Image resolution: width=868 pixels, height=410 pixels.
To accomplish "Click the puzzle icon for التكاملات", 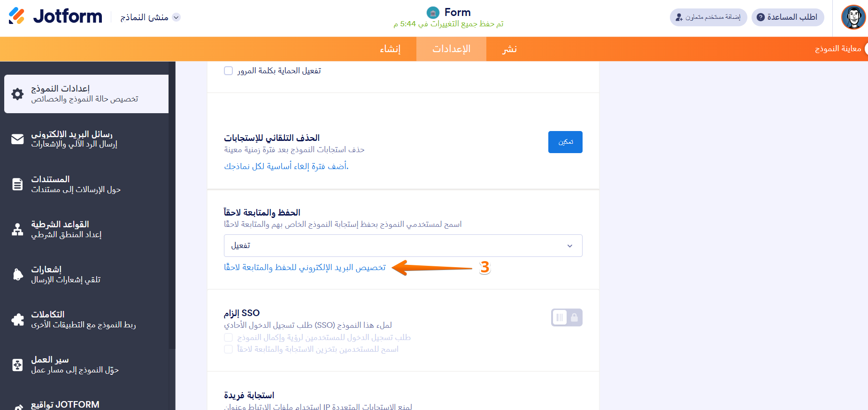I will (x=17, y=319).
